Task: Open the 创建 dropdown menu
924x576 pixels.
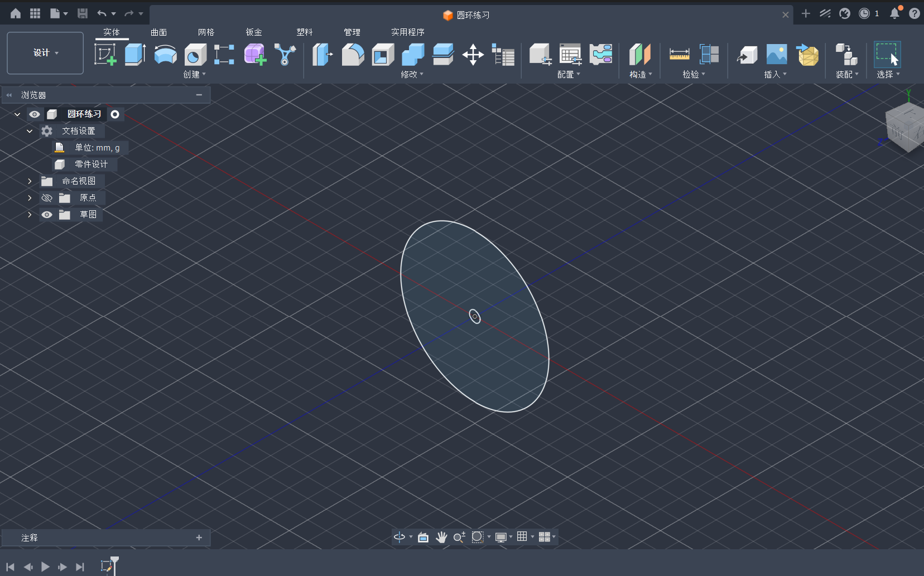Action: (x=194, y=74)
